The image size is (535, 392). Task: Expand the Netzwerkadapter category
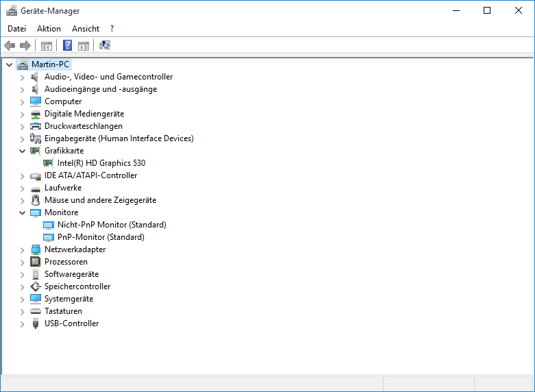[x=23, y=250]
